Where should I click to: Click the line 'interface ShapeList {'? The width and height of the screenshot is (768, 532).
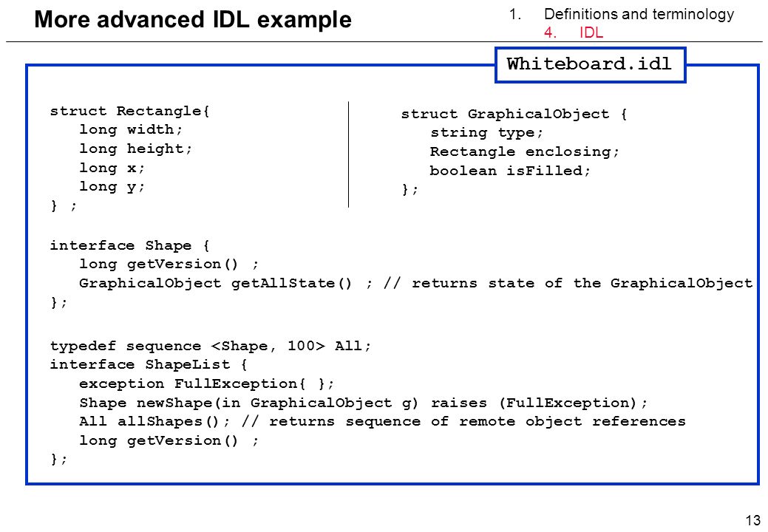(x=149, y=364)
